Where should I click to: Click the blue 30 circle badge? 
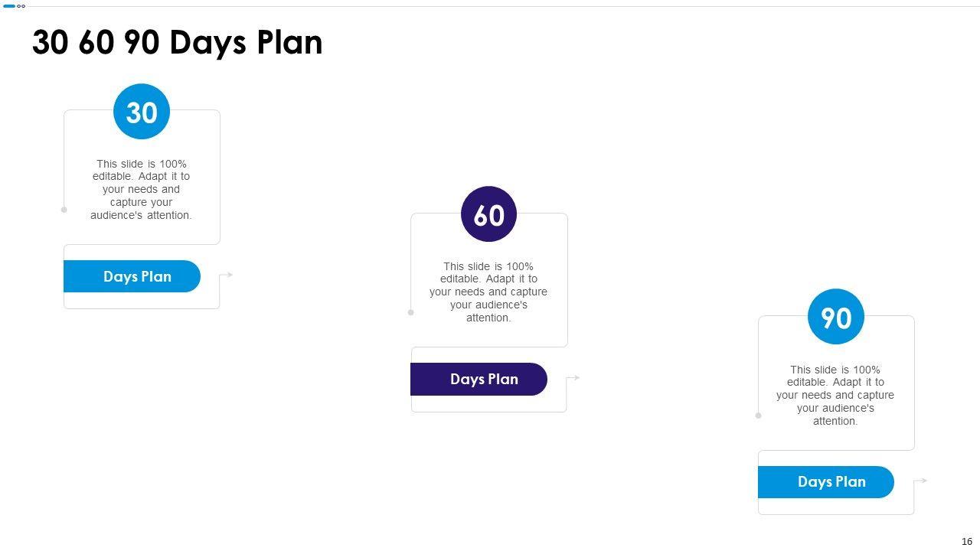(142, 112)
